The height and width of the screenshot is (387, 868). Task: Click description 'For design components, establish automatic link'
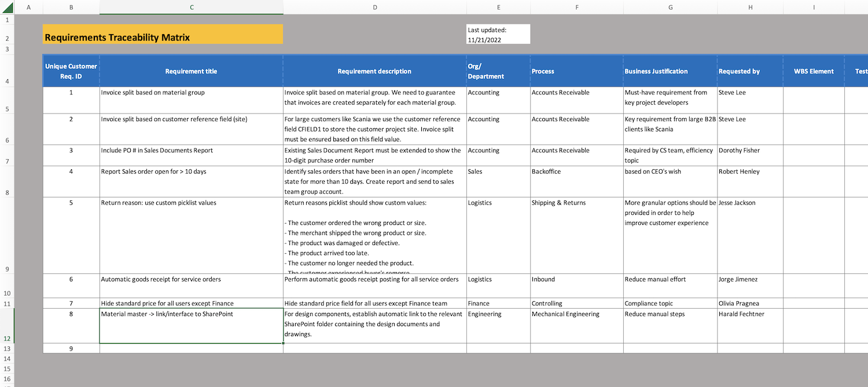point(375,326)
